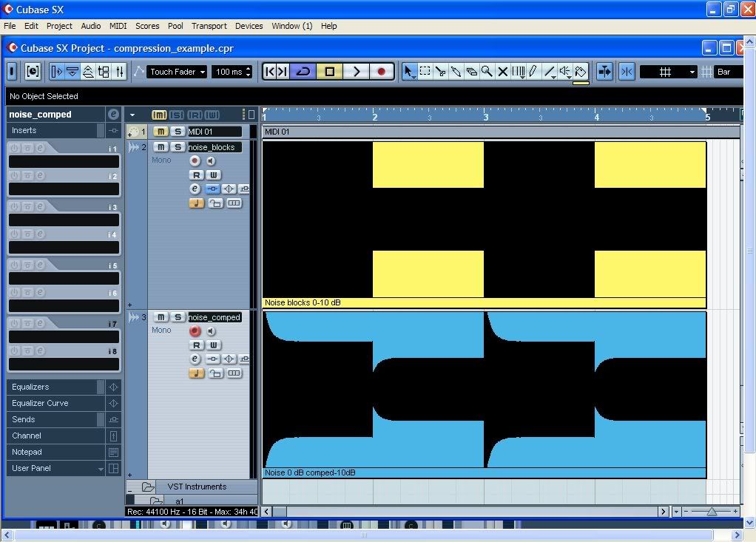Mute the noise_blocks track
This screenshot has width=756, height=542.
point(161,147)
